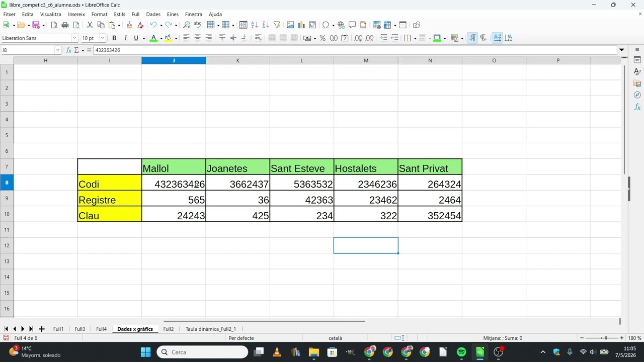Open the Function Wizard fx icon
The height and width of the screenshot is (362, 644).
(x=69, y=50)
